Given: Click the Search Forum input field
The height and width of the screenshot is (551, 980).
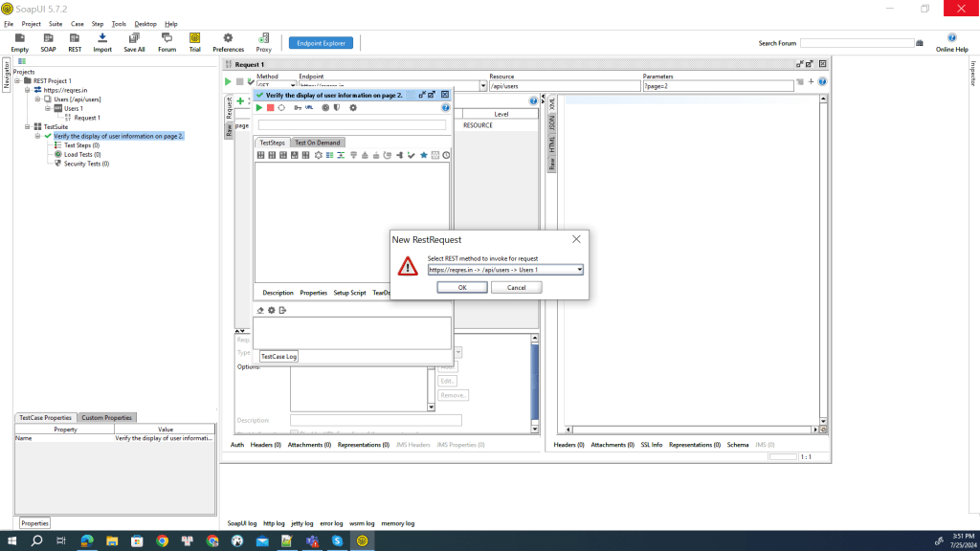Looking at the screenshot, I should pos(857,43).
